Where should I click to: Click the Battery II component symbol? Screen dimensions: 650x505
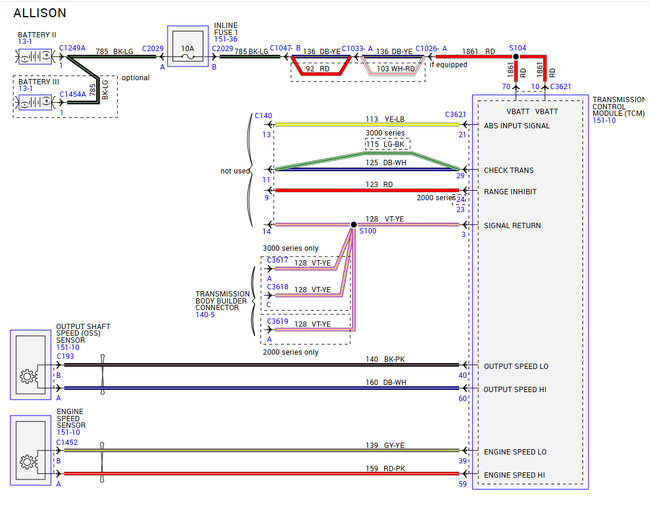36,56
